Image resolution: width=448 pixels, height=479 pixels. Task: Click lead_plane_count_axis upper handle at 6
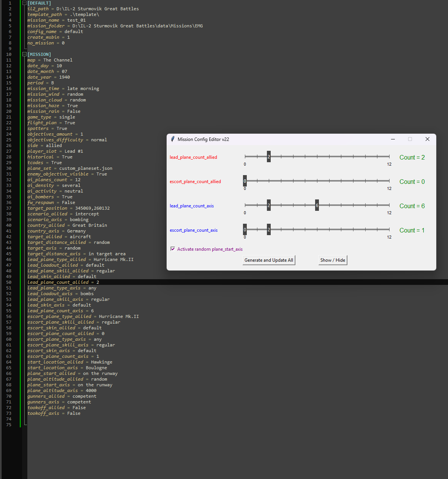317,205
